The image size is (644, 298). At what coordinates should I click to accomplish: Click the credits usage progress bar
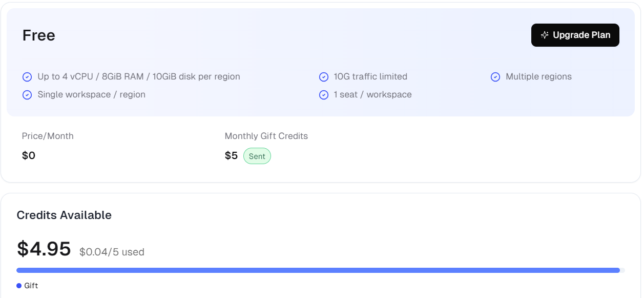pyautogui.click(x=318, y=270)
